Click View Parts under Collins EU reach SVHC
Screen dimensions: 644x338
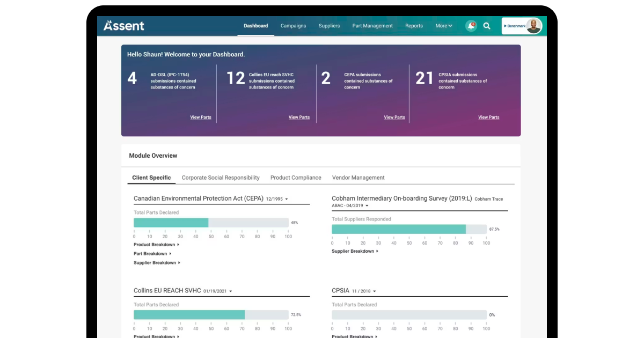(x=299, y=117)
